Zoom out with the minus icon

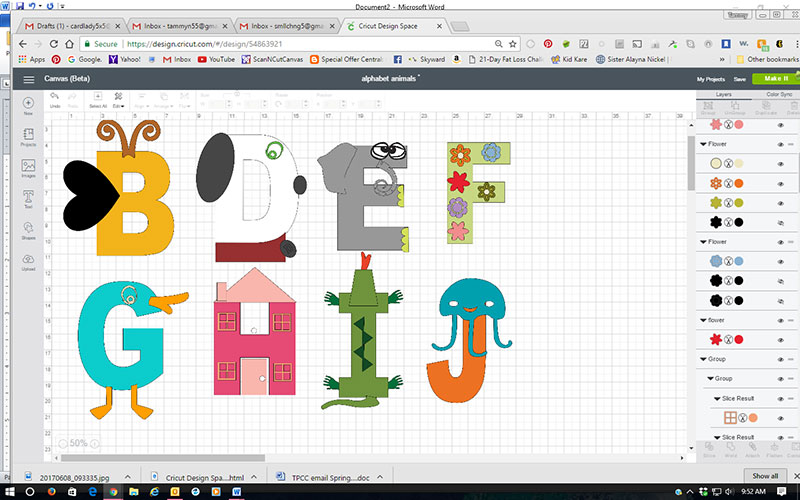pyautogui.click(x=62, y=443)
